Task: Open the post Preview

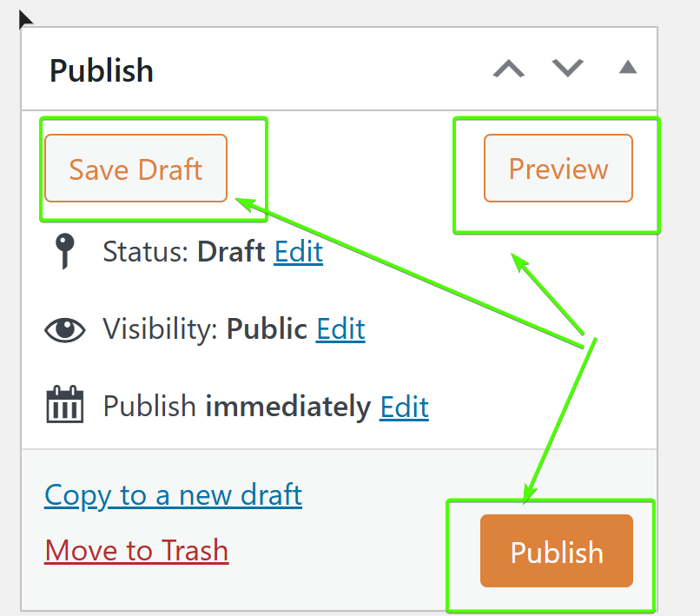Action: (558, 169)
